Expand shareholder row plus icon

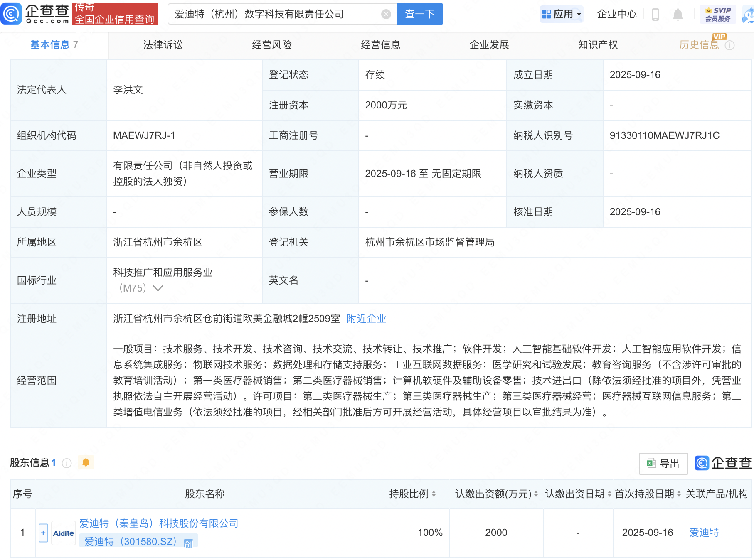(x=43, y=533)
